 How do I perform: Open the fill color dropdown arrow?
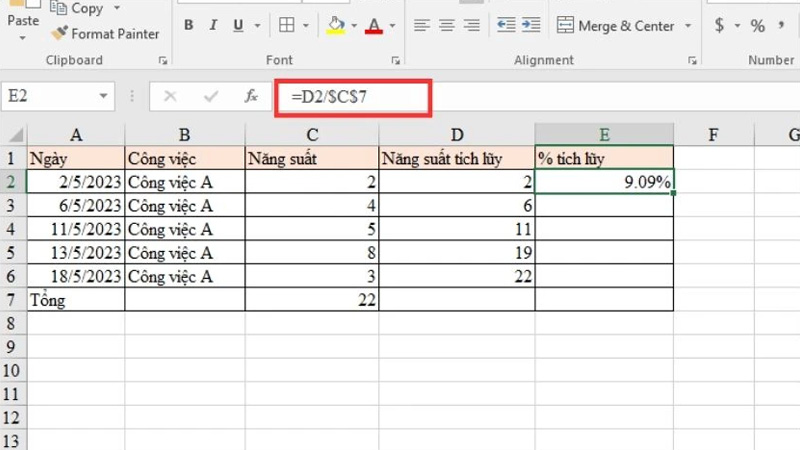pyautogui.click(x=354, y=25)
